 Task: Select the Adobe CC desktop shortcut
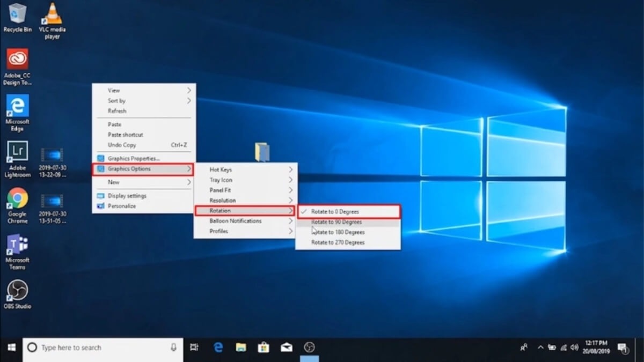17,67
